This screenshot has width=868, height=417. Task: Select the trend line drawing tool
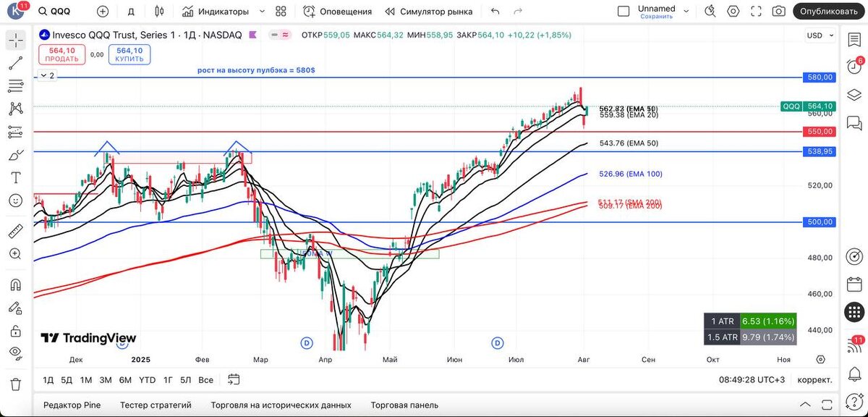(x=16, y=63)
